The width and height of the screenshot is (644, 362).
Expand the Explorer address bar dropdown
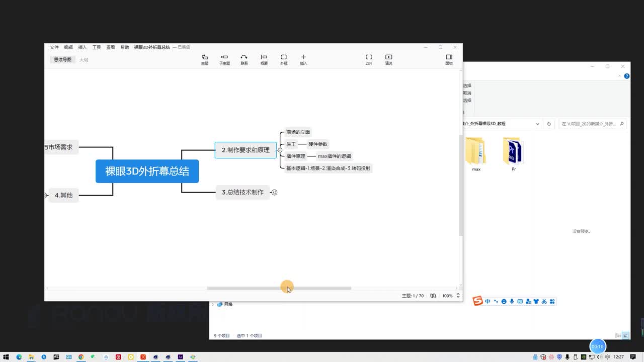(537, 124)
